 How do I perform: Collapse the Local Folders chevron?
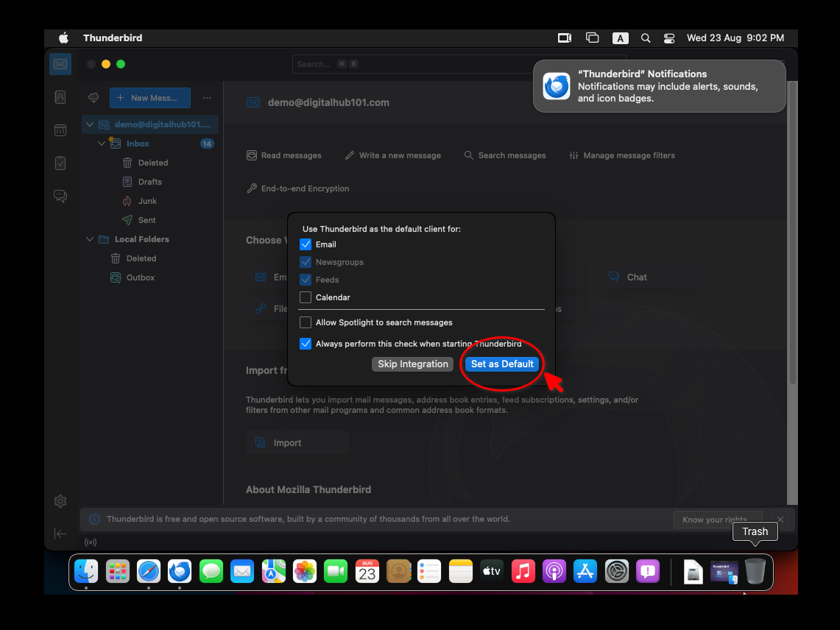click(90, 239)
